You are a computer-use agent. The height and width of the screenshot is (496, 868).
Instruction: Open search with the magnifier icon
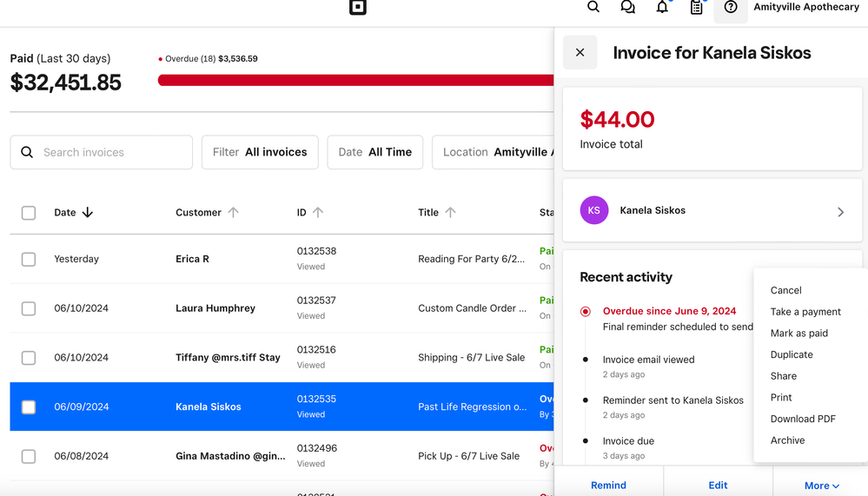coord(593,7)
